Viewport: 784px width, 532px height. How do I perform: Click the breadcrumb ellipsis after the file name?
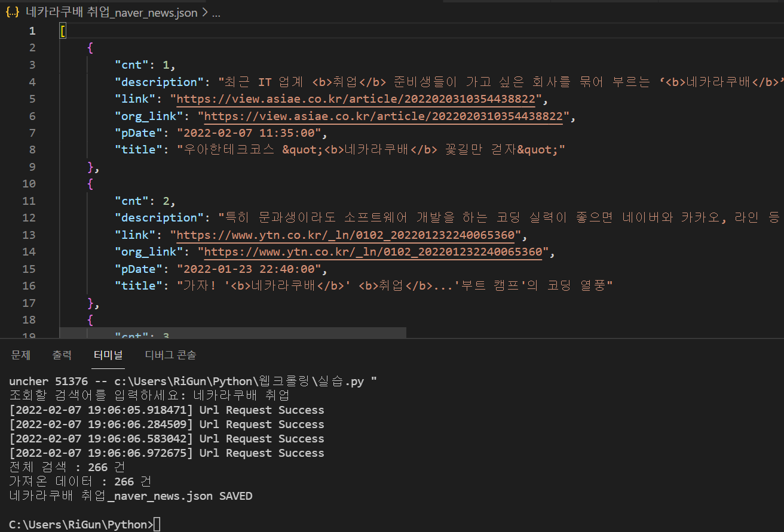(x=216, y=13)
